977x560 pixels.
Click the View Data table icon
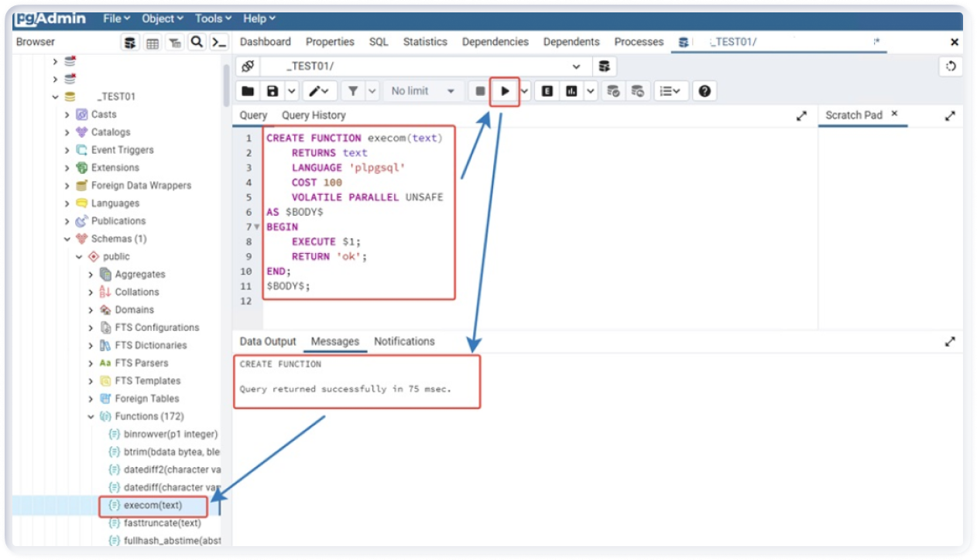tap(153, 43)
